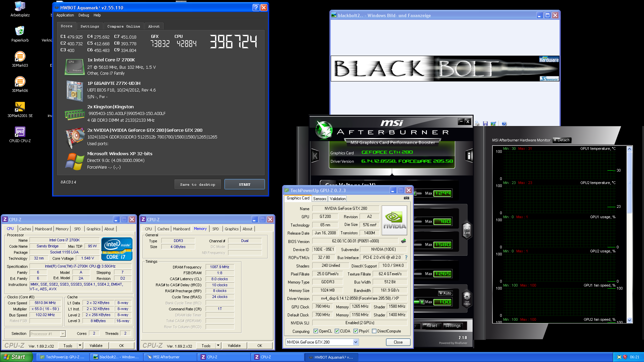Click the Intel Core i7 logo in CPU-Z
Image resolution: width=644 pixels, height=362 pixels.
pyautogui.click(x=117, y=249)
